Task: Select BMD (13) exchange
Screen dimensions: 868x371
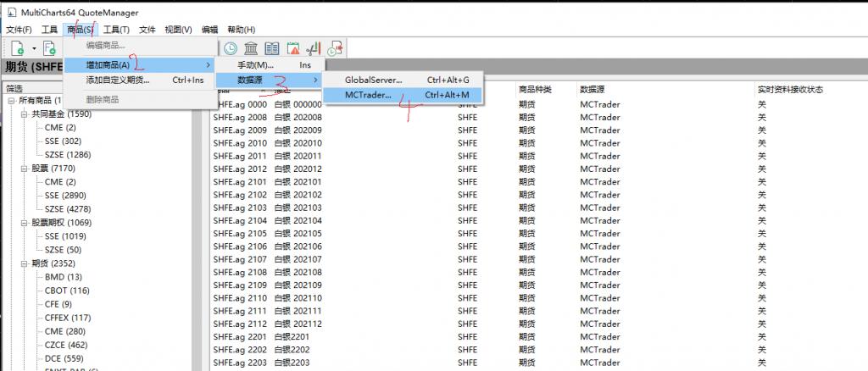Action: pos(63,277)
